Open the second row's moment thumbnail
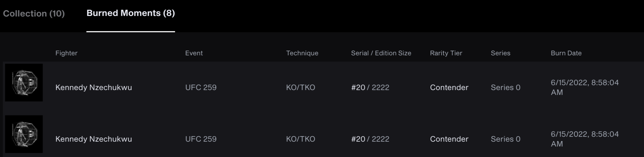The height and width of the screenshot is (157, 644). [24, 134]
